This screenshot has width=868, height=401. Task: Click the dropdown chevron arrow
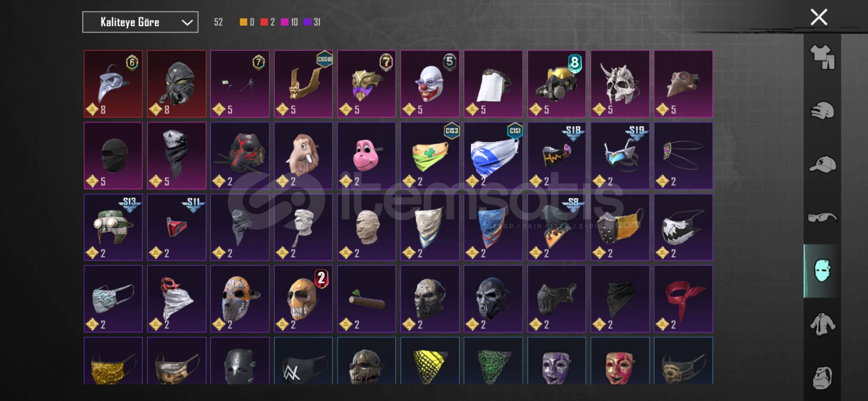tap(187, 22)
